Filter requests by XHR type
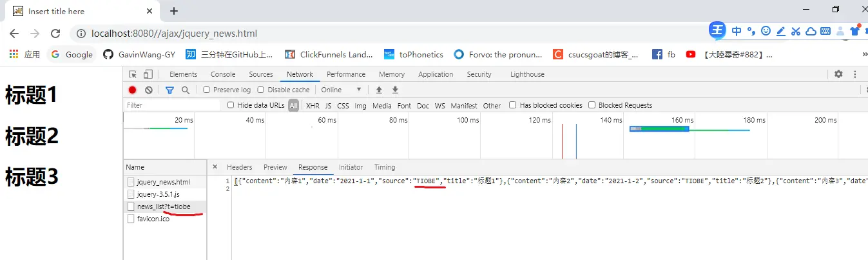The image size is (868, 260). pos(313,105)
